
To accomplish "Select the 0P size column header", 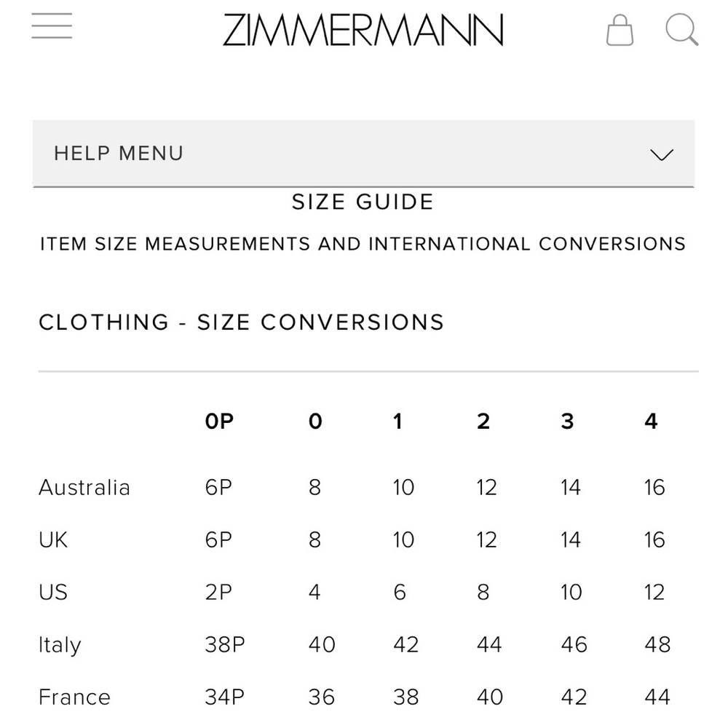I will tap(219, 421).
